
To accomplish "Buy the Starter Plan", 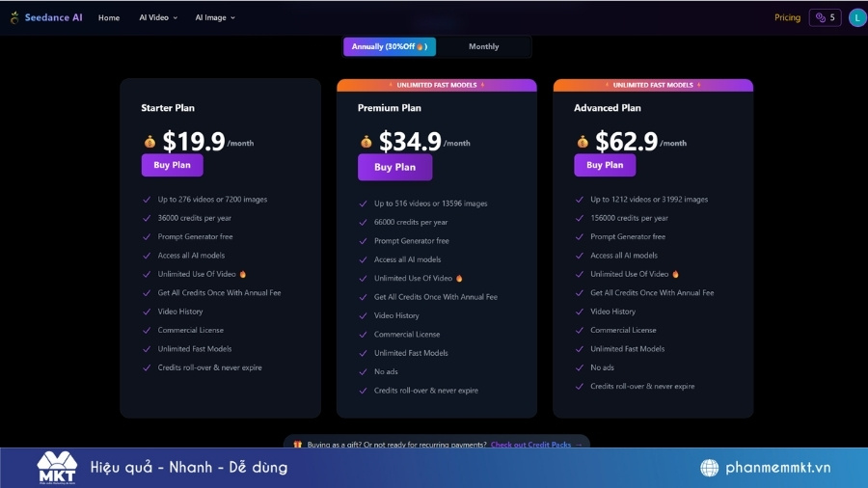I will coord(173,165).
